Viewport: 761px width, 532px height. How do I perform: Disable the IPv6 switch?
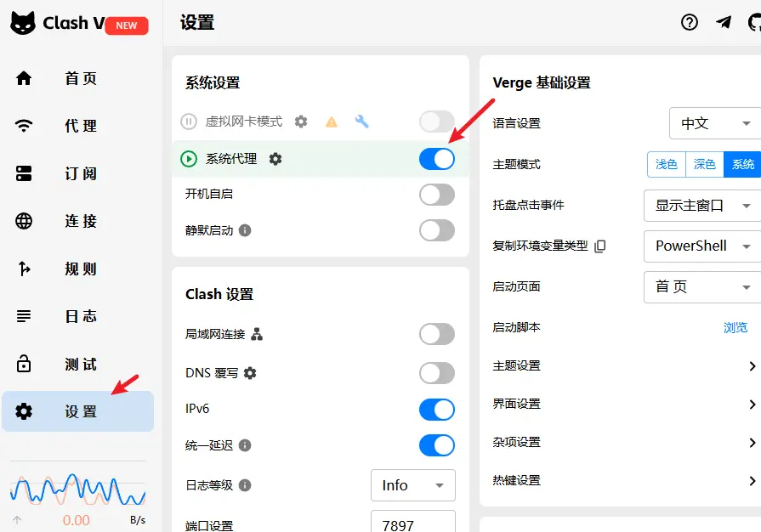[437, 410]
